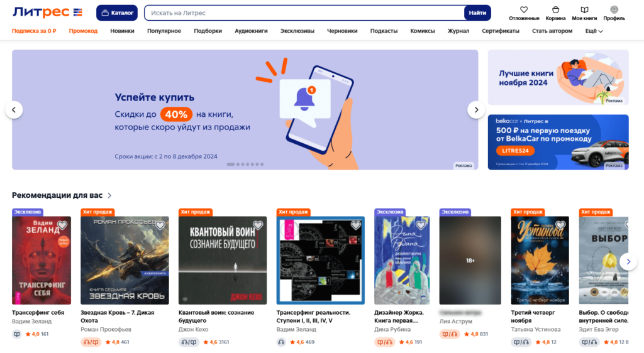
Task: Show next recommended books with right arrow
Action: tap(628, 261)
